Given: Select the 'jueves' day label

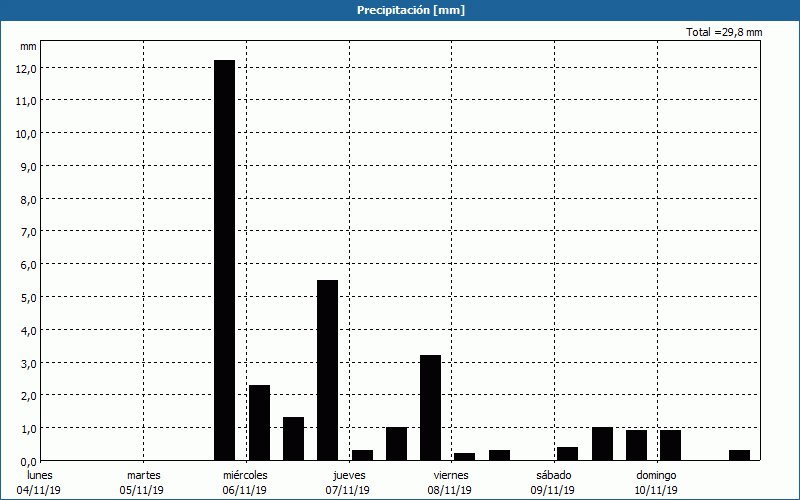Looking at the screenshot, I should click(x=349, y=476).
